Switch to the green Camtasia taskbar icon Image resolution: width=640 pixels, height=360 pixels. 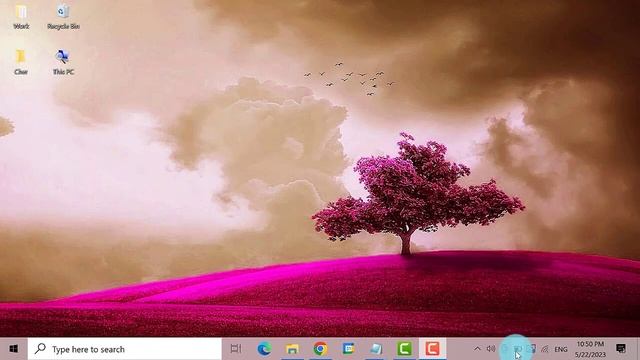(404, 349)
